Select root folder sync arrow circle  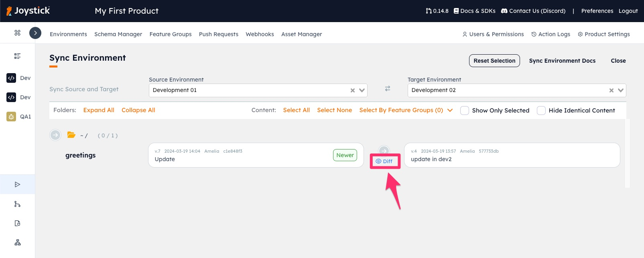pyautogui.click(x=55, y=135)
